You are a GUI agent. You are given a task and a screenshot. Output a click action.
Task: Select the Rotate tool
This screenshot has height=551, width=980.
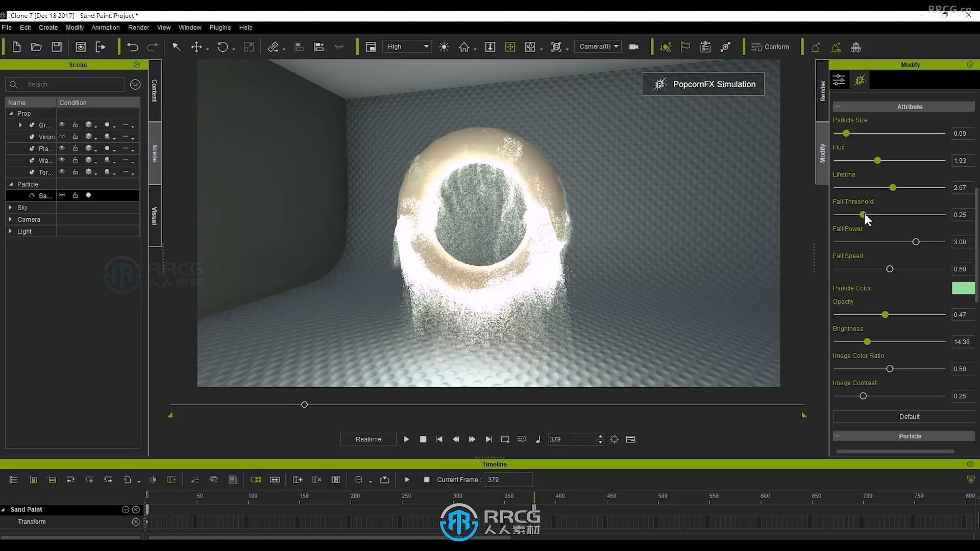pos(223,47)
